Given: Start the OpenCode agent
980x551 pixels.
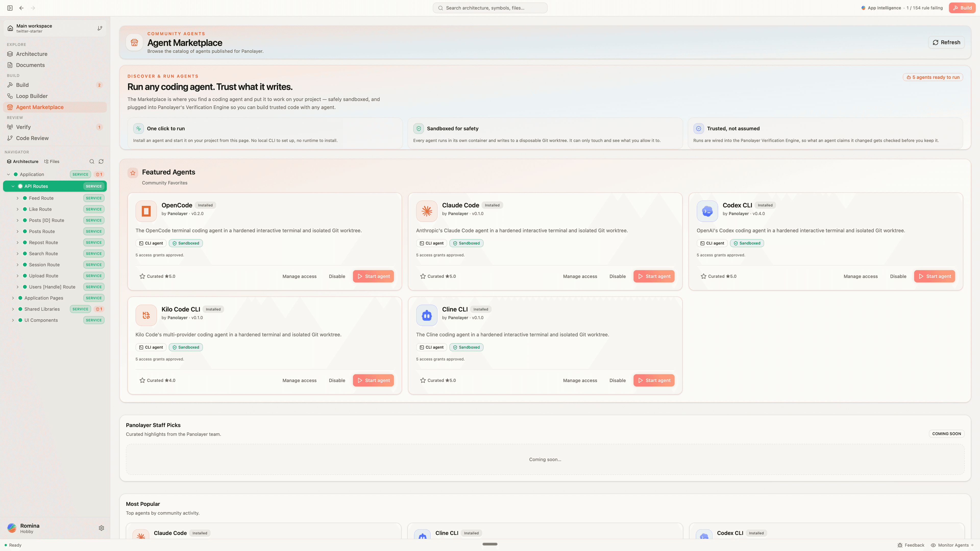Looking at the screenshot, I should pos(373,277).
